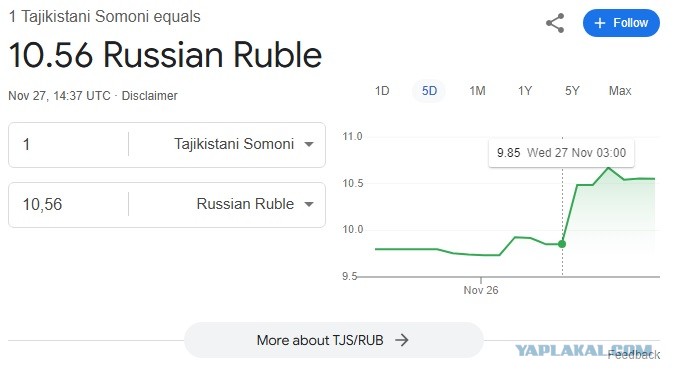The width and height of the screenshot is (678, 380).
Task: Select the Max chart range
Action: click(620, 91)
